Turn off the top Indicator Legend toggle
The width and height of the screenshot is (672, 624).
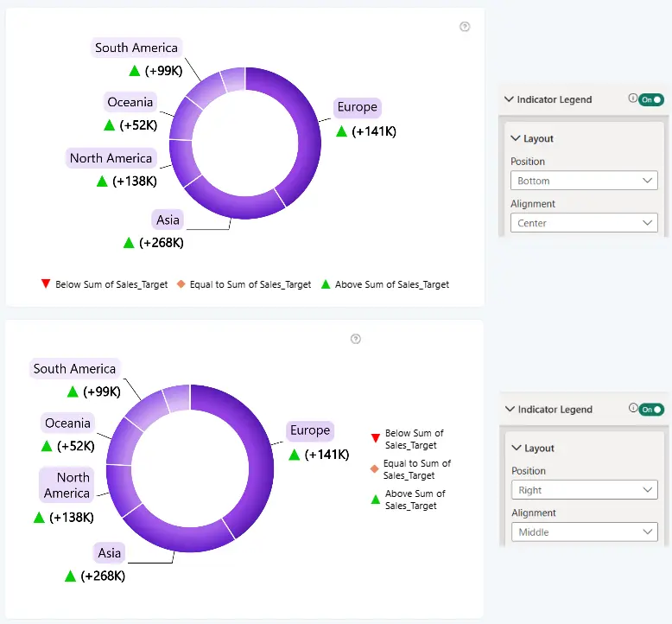tap(651, 99)
